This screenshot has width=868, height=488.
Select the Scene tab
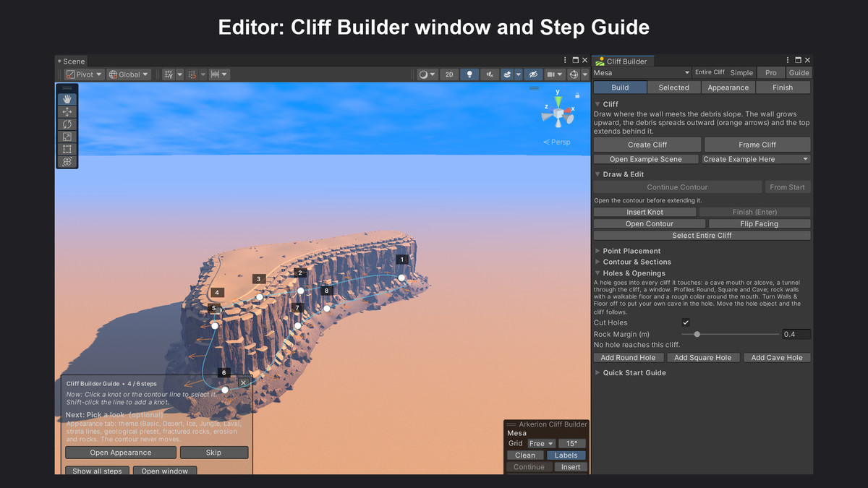pyautogui.click(x=70, y=61)
